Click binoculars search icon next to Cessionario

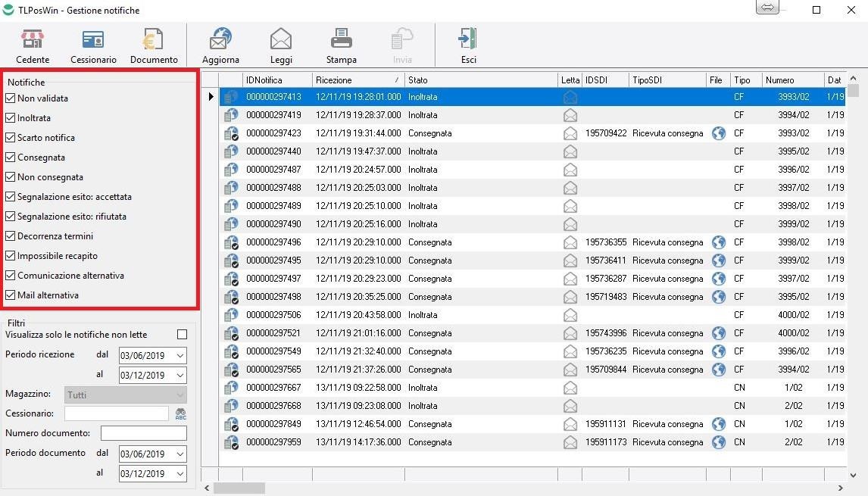(x=180, y=414)
